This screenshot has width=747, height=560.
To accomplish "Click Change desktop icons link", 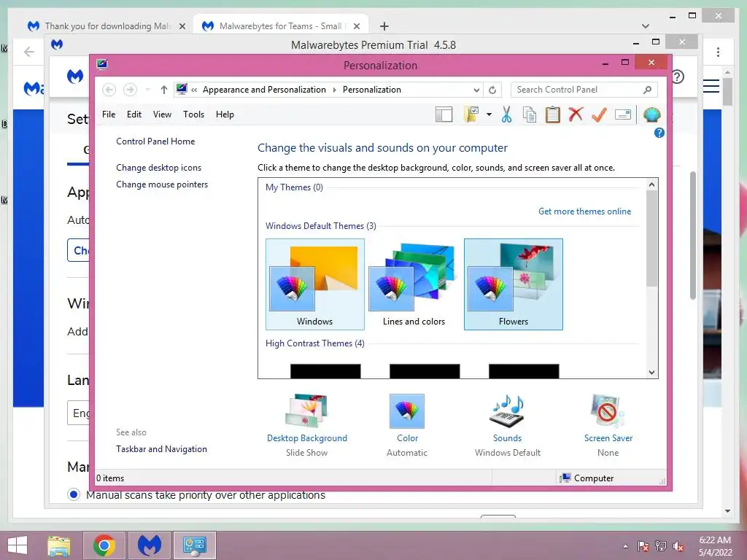I will coord(158,168).
